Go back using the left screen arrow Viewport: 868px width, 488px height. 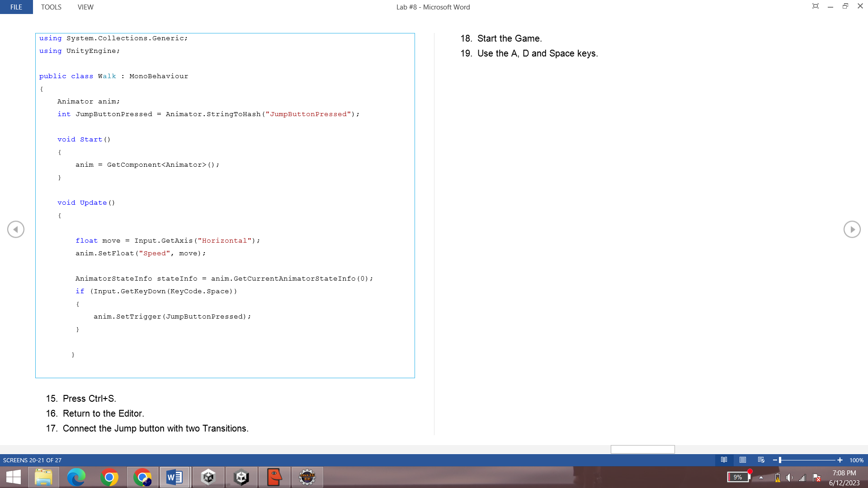(x=16, y=229)
